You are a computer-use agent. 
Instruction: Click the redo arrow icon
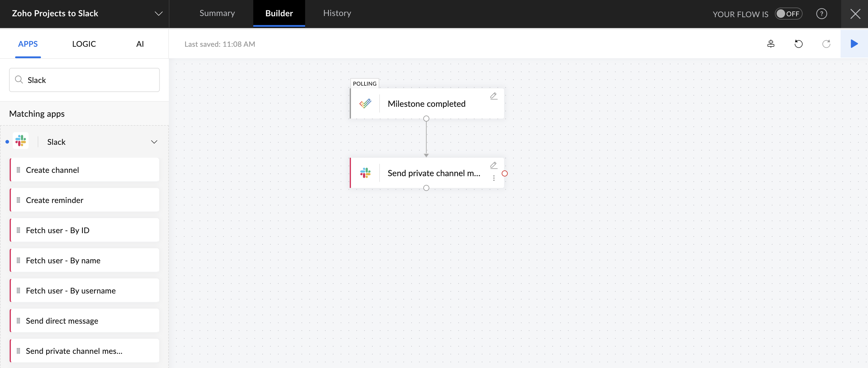point(826,44)
